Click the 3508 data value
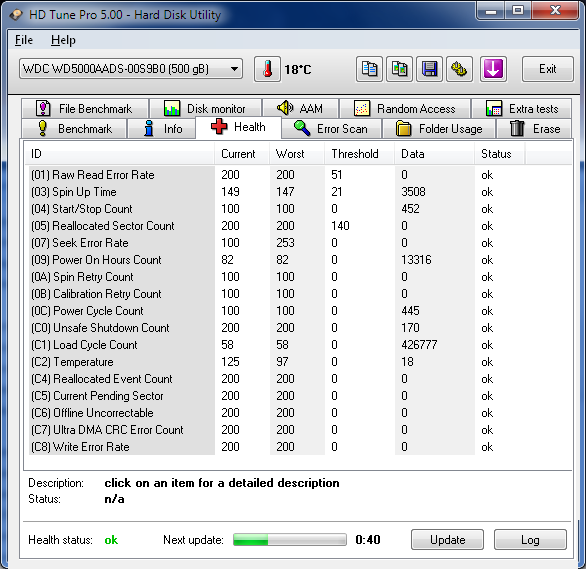 413,192
